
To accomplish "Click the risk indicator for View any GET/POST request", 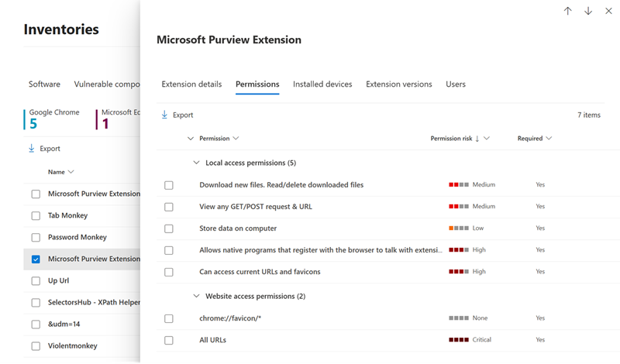I will tap(459, 206).
